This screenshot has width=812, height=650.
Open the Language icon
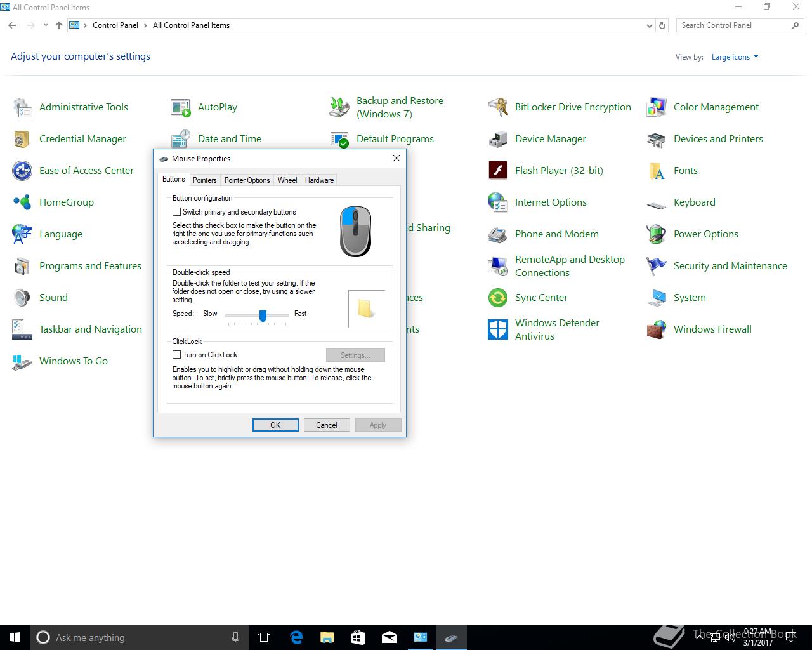(x=22, y=234)
